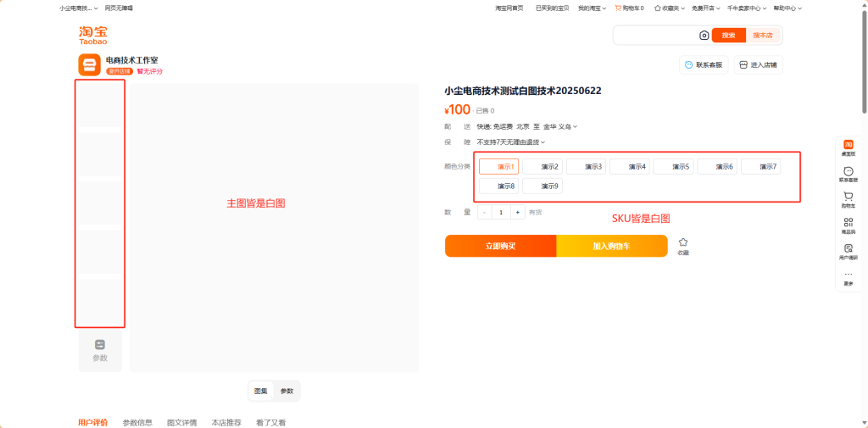Select the 演示5 color option

tap(673, 166)
